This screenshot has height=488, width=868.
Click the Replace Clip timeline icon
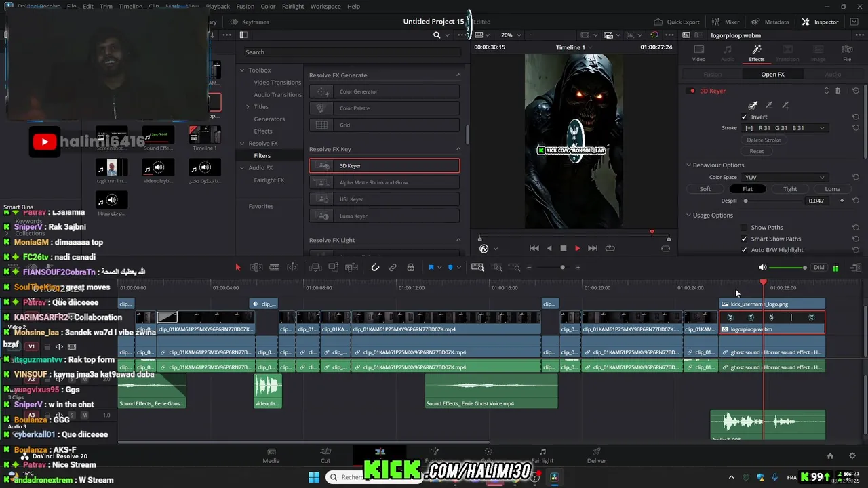(x=351, y=268)
